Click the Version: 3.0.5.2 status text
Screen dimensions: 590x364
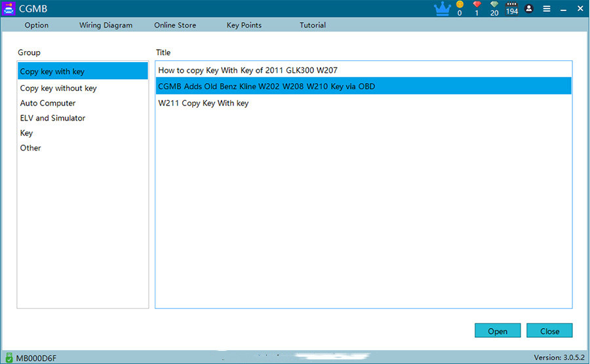click(559, 357)
